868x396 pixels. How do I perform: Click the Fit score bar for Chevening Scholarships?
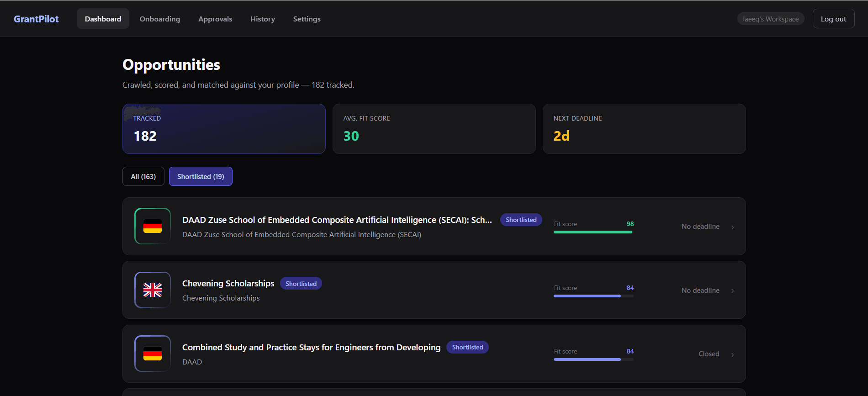click(593, 296)
